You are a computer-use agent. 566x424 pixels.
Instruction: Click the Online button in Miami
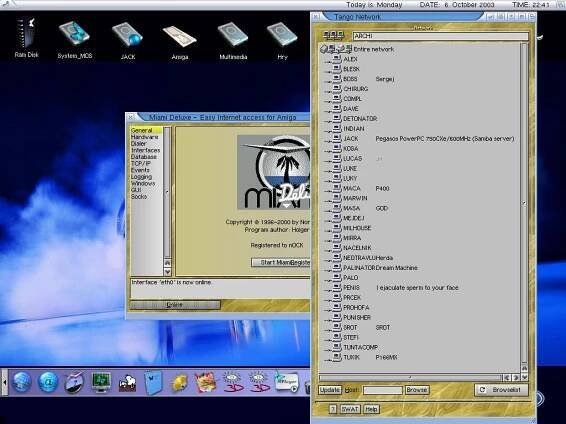(x=175, y=305)
